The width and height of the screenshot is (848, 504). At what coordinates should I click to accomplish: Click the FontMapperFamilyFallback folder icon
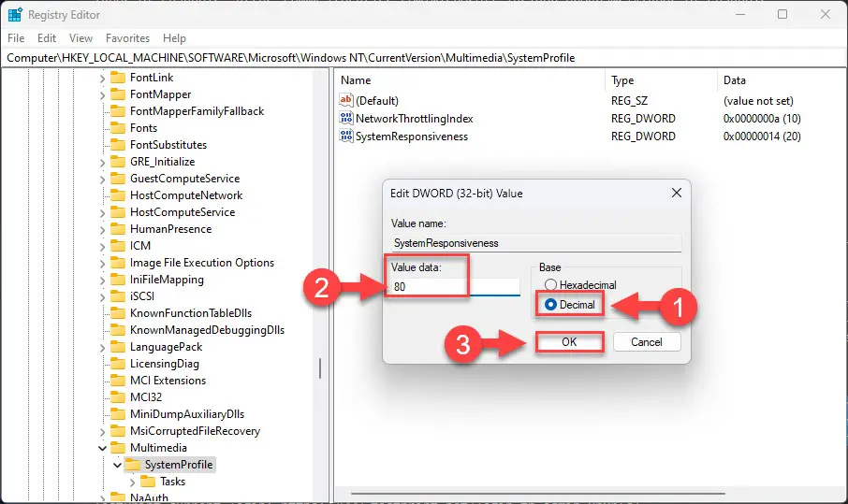click(x=117, y=110)
